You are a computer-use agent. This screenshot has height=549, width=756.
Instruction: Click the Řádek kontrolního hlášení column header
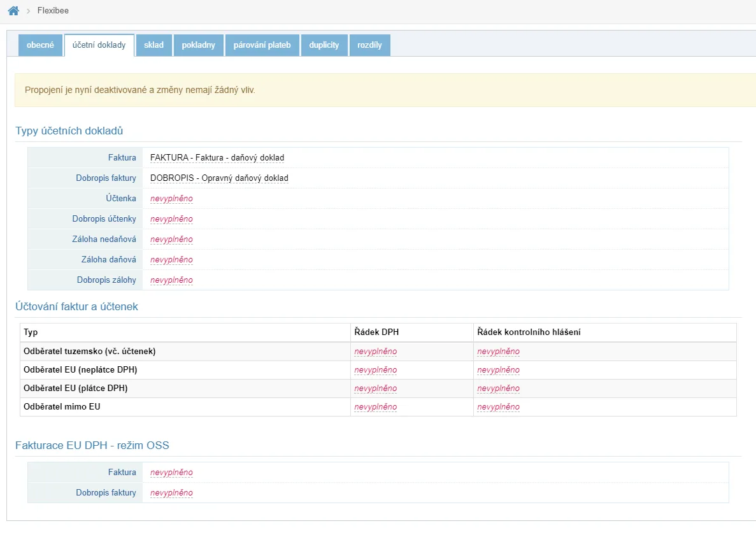click(529, 332)
